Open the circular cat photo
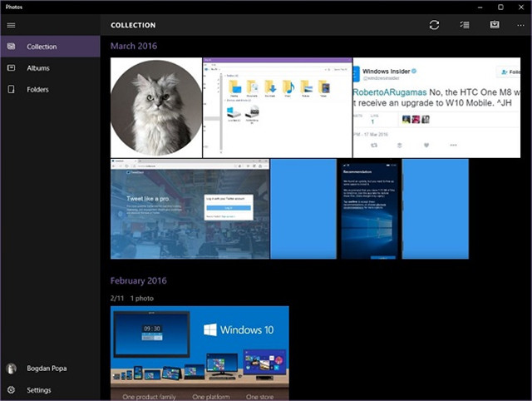The image size is (532, 401). coord(156,107)
